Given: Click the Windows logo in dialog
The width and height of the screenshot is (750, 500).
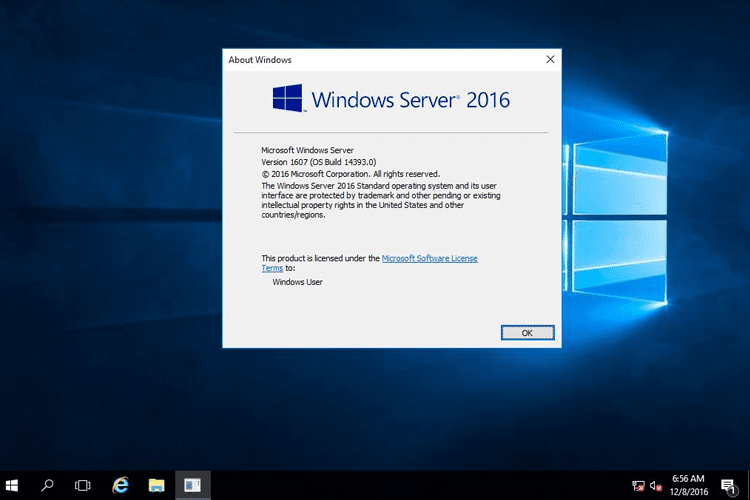Looking at the screenshot, I should [288, 98].
